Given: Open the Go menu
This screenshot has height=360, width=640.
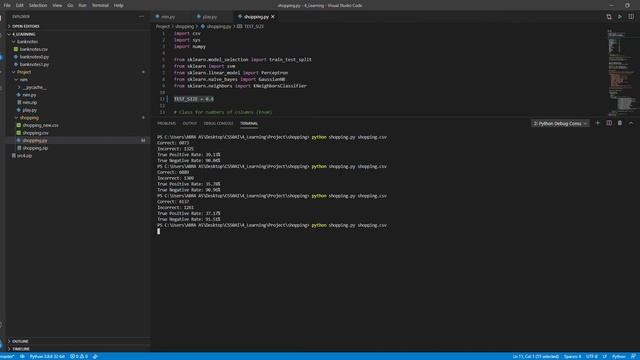Looking at the screenshot, I should (x=70, y=5).
